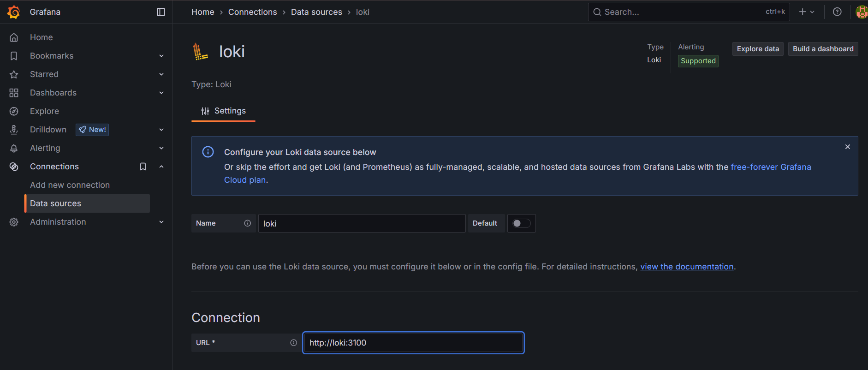
Task: Expand the Alerting section chevron
Action: pyautogui.click(x=161, y=148)
